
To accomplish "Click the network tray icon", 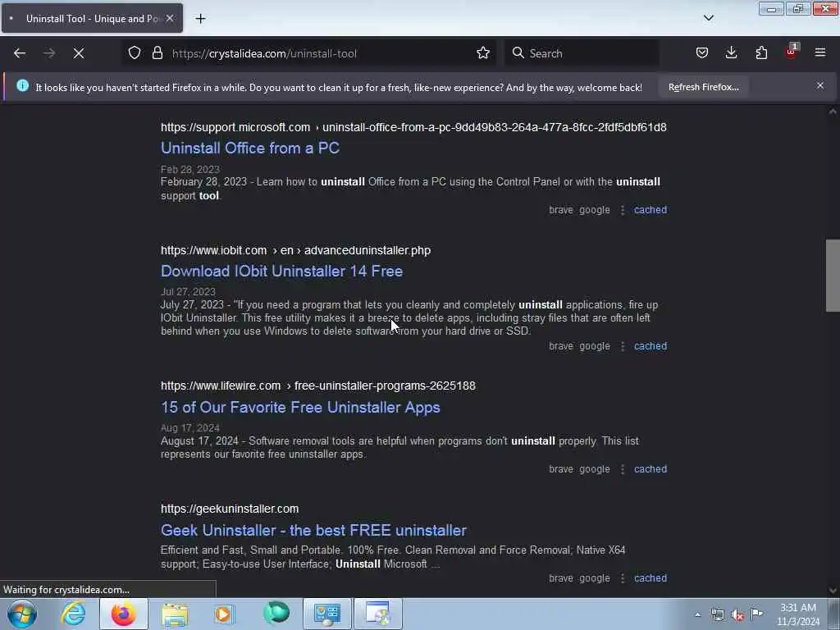I will click(x=717, y=615).
